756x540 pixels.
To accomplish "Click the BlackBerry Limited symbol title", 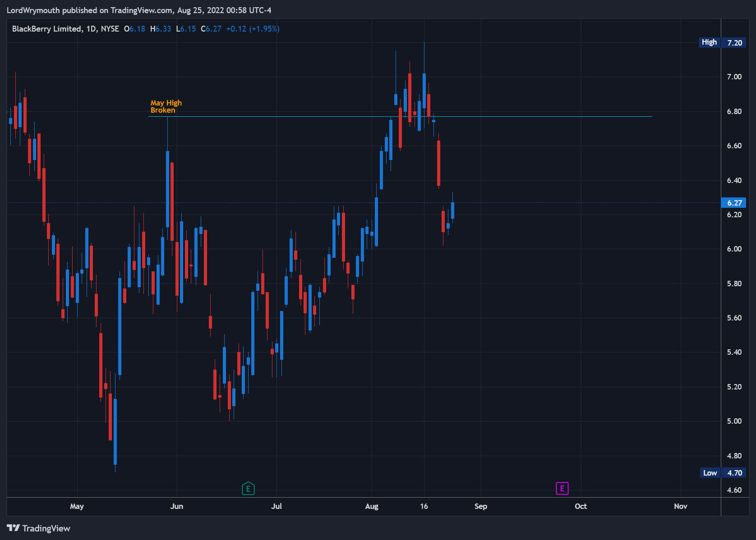I will tap(46, 29).
